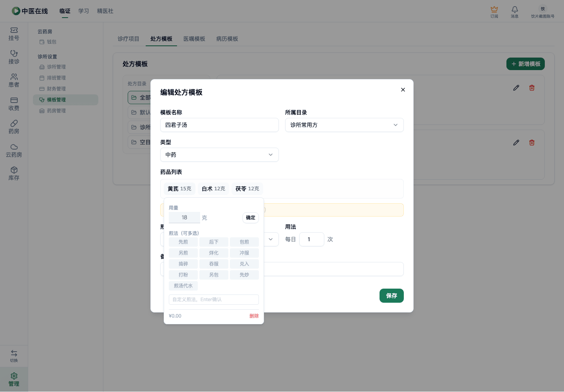Image resolution: width=564 pixels, height=392 pixels.
Task: Close the 编辑处方模板 dialog
Action: click(x=403, y=90)
